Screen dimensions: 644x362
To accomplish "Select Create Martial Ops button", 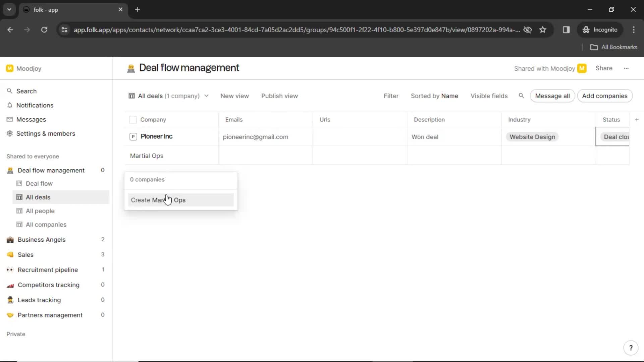I will pyautogui.click(x=180, y=200).
